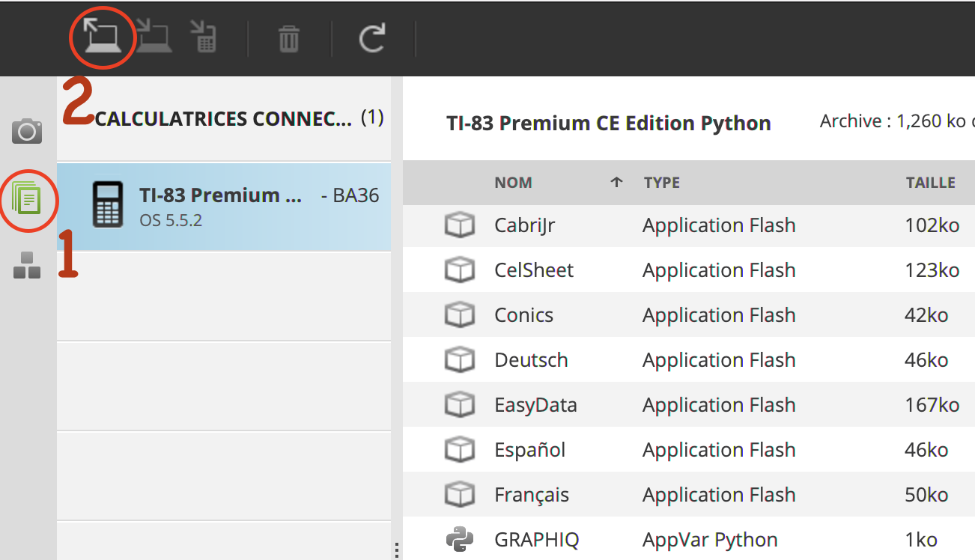The image size is (975, 560).
Task: Click the CelSheet app cube icon
Action: click(x=459, y=270)
